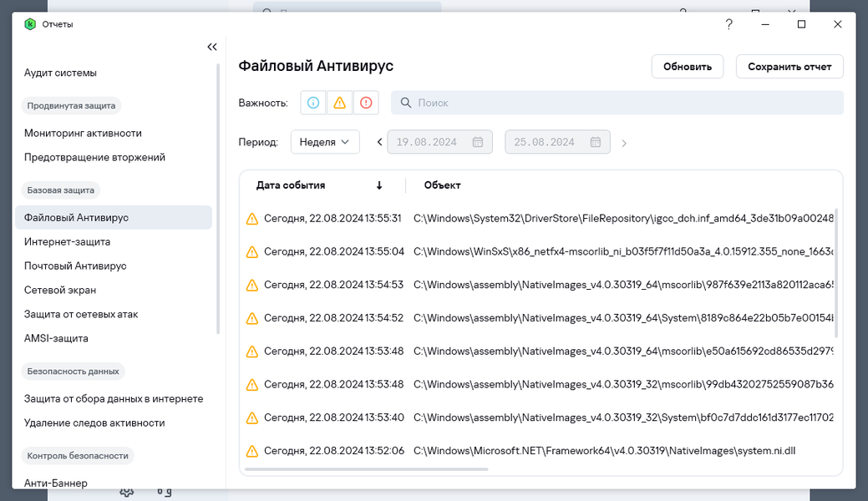Click the Kaspersky logo in title bar
This screenshot has height=501, width=868.
[x=30, y=24]
